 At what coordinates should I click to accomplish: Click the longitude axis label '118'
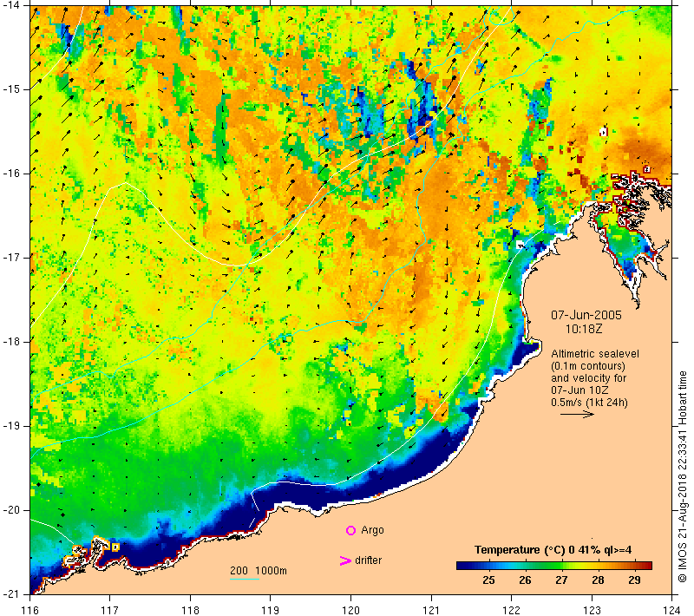tap(190, 610)
